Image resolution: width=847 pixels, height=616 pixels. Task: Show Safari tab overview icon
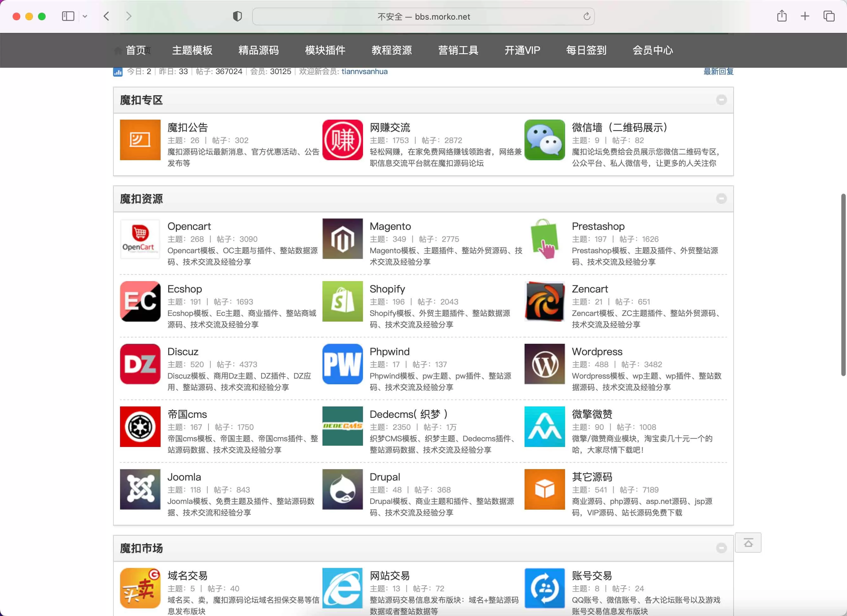(x=829, y=16)
